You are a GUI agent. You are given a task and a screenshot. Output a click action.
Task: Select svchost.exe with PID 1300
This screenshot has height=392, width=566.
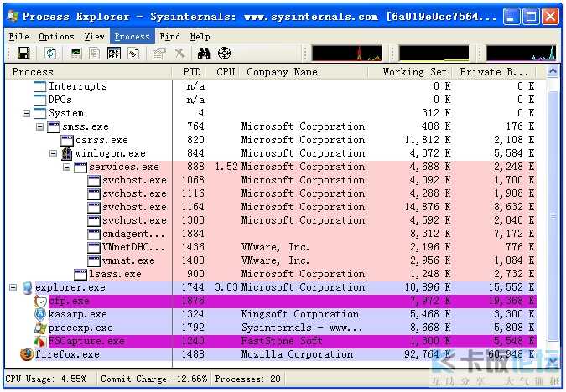pyautogui.click(x=271, y=220)
